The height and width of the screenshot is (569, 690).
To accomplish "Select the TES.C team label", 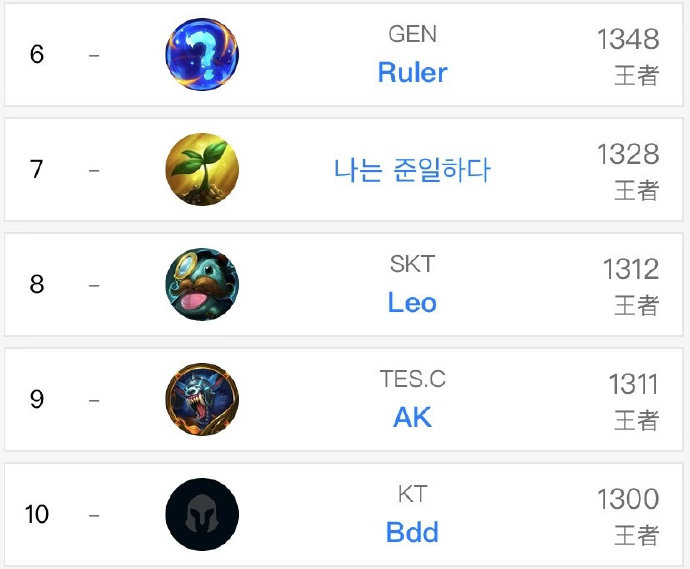I will [412, 379].
